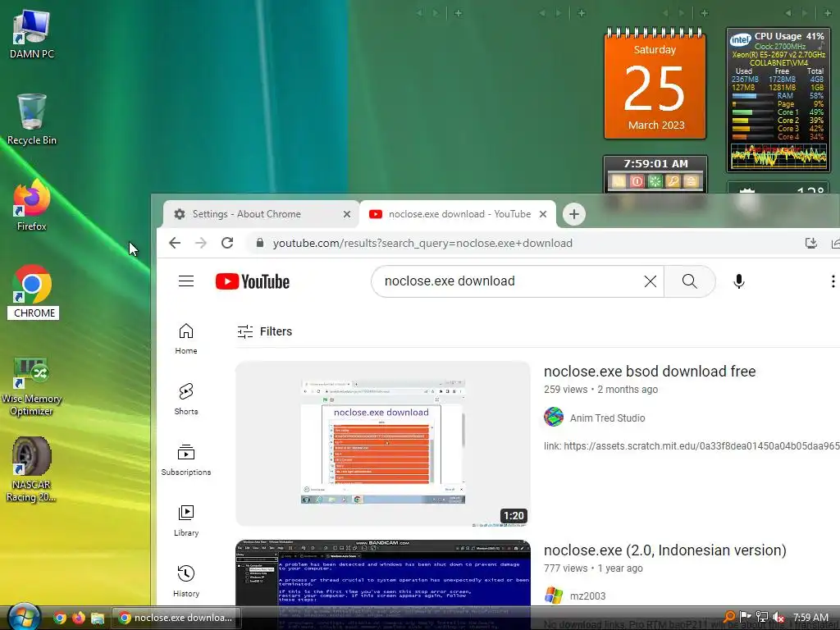Switch to the Settings - About Chrome tab
Image resolution: width=840 pixels, height=630 pixels.
click(261, 214)
